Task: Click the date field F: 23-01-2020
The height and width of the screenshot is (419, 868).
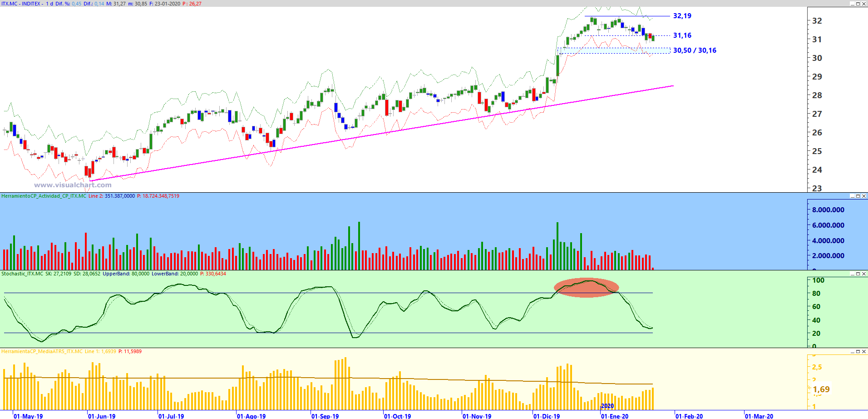Action: (x=165, y=4)
